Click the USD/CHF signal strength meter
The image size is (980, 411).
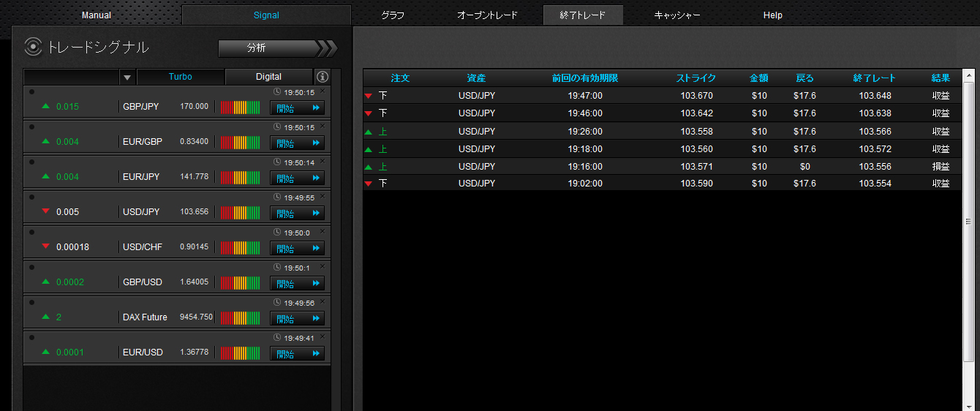[240, 248]
